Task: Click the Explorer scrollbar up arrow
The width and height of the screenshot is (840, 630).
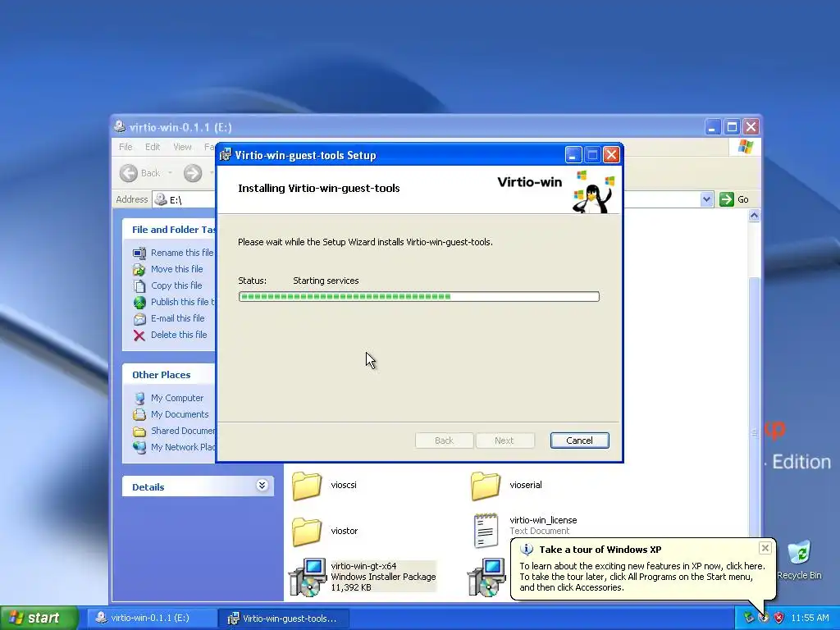Action: pyautogui.click(x=755, y=216)
